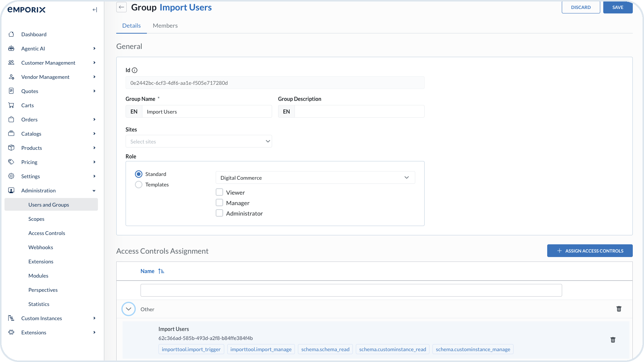Screen dimensions: 644x362
Task: Open Webhooks under Administration
Action: (x=41, y=247)
